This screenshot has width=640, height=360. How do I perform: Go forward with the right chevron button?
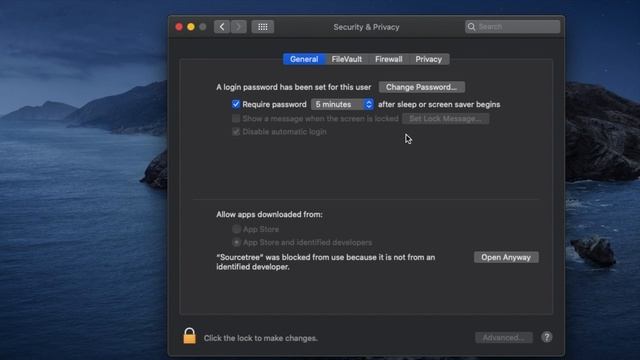tap(239, 27)
